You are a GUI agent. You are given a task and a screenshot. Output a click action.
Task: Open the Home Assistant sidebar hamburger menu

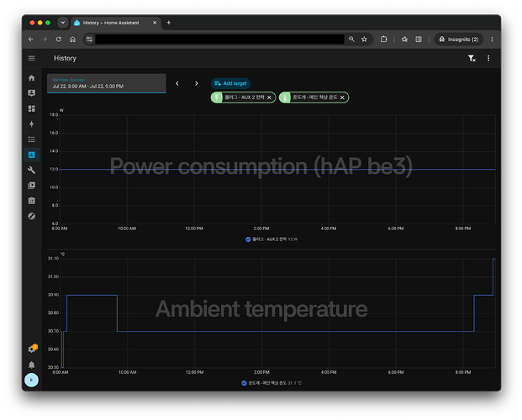tap(32, 58)
